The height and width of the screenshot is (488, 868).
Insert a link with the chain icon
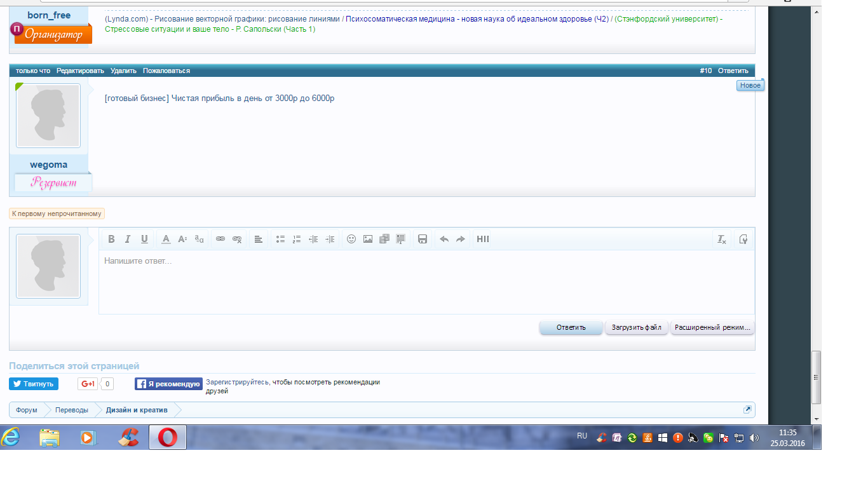tap(220, 240)
